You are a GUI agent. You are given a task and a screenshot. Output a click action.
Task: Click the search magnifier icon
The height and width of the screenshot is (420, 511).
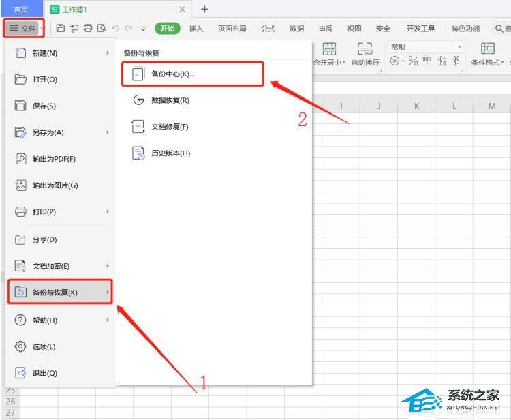click(x=499, y=29)
